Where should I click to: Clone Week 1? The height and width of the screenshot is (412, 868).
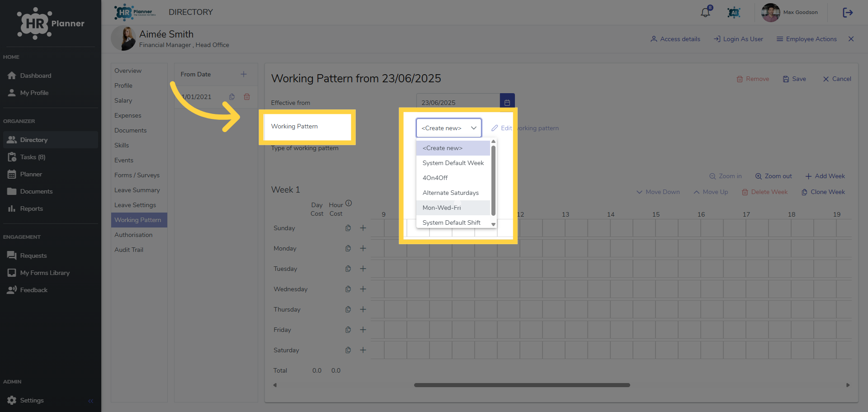click(823, 192)
